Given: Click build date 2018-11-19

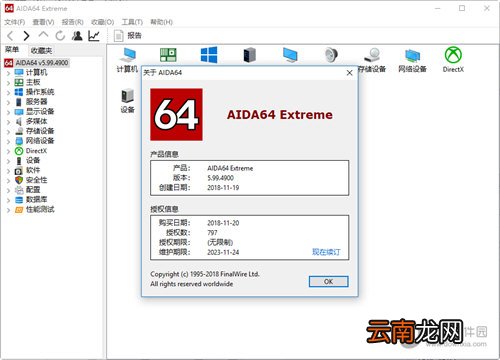Looking at the screenshot, I should [223, 188].
